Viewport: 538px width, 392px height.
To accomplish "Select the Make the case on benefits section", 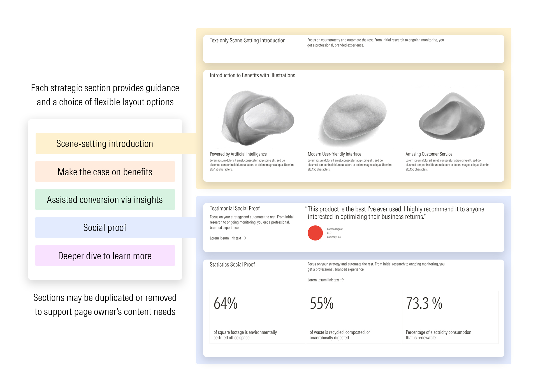I will (x=105, y=172).
